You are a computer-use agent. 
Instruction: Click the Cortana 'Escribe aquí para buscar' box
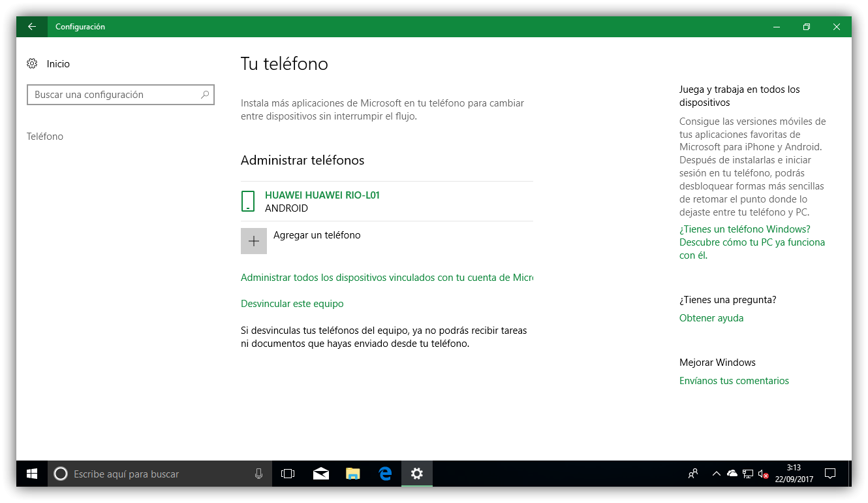(160, 474)
